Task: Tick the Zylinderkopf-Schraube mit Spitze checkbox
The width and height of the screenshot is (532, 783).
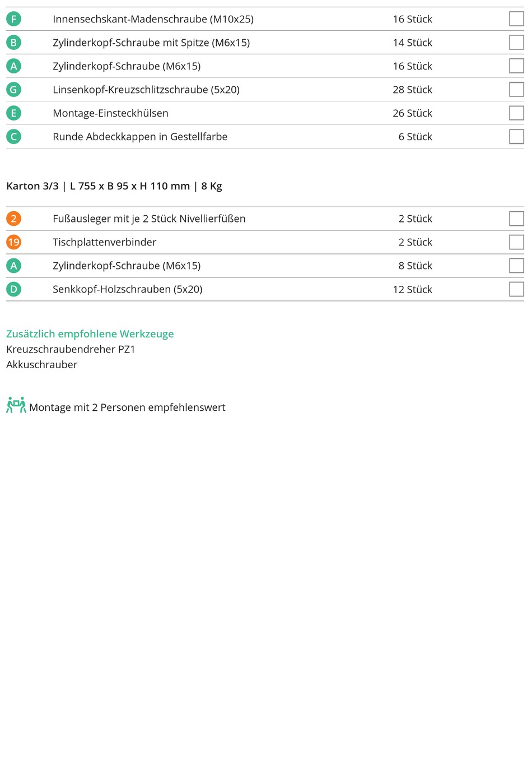Action: (516, 43)
